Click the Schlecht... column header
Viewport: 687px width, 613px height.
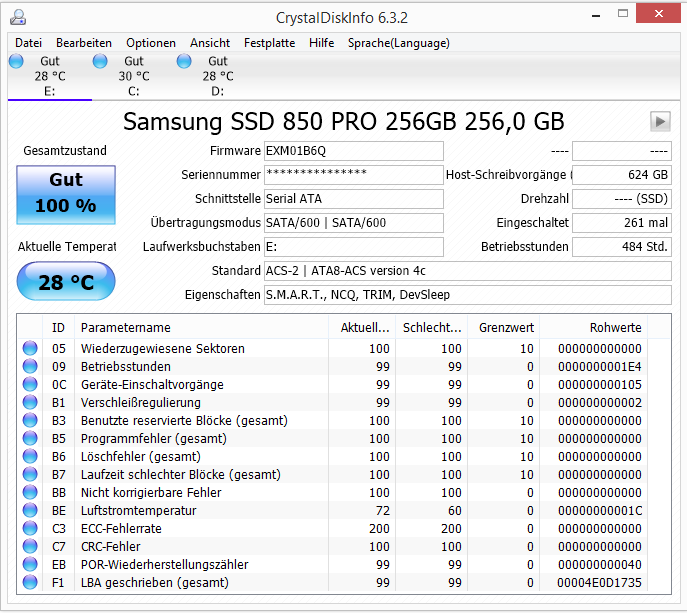432,327
